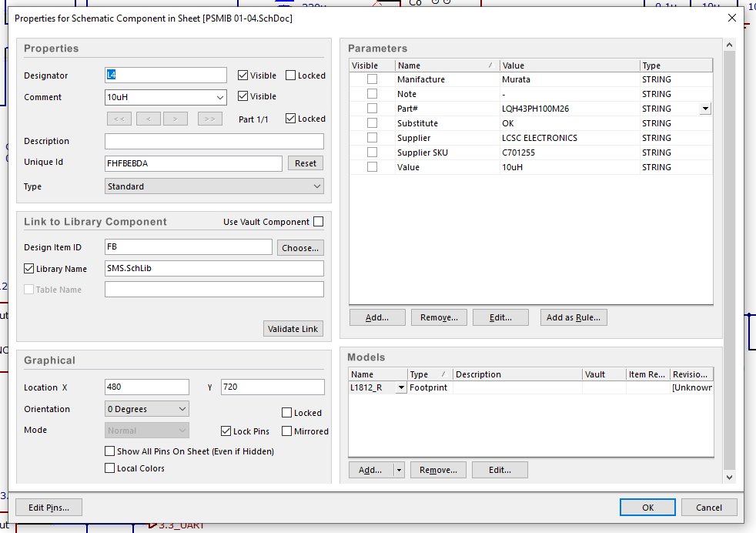Viewport: 756px width, 533px height.
Task: Check Visible box for Substitute parameter
Action: click(x=372, y=123)
